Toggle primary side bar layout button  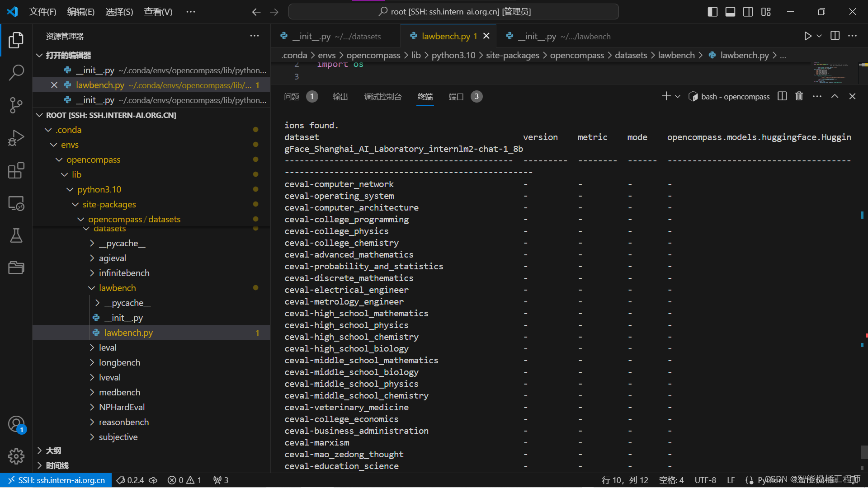coord(712,12)
